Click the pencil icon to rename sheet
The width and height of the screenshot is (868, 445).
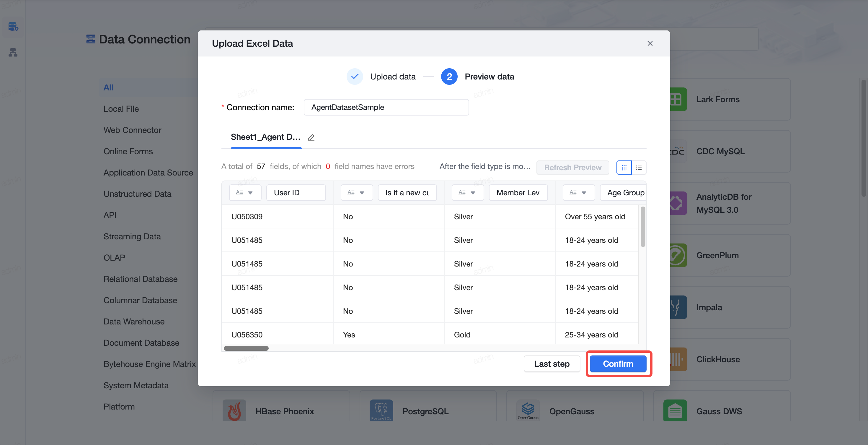311,137
